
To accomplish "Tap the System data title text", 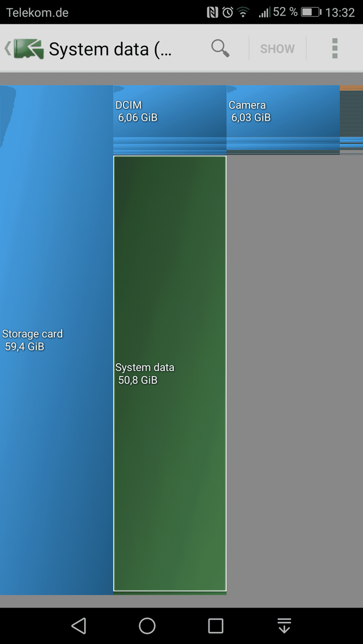I will point(110,49).
